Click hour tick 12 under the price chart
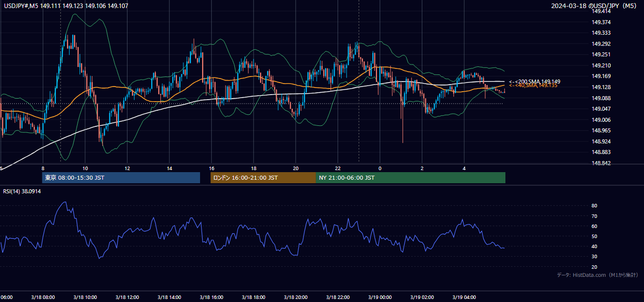The height and width of the screenshot is (302, 644). tap(127, 169)
